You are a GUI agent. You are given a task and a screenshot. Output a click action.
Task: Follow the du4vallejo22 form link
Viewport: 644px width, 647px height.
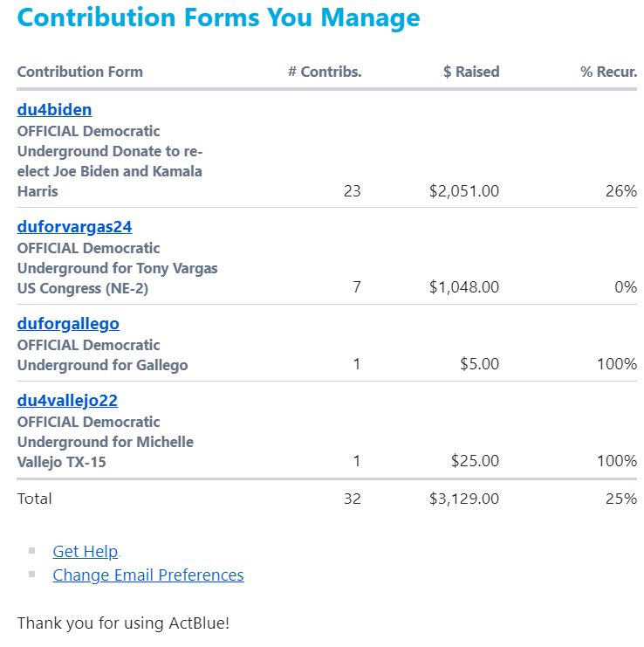pyautogui.click(x=67, y=401)
